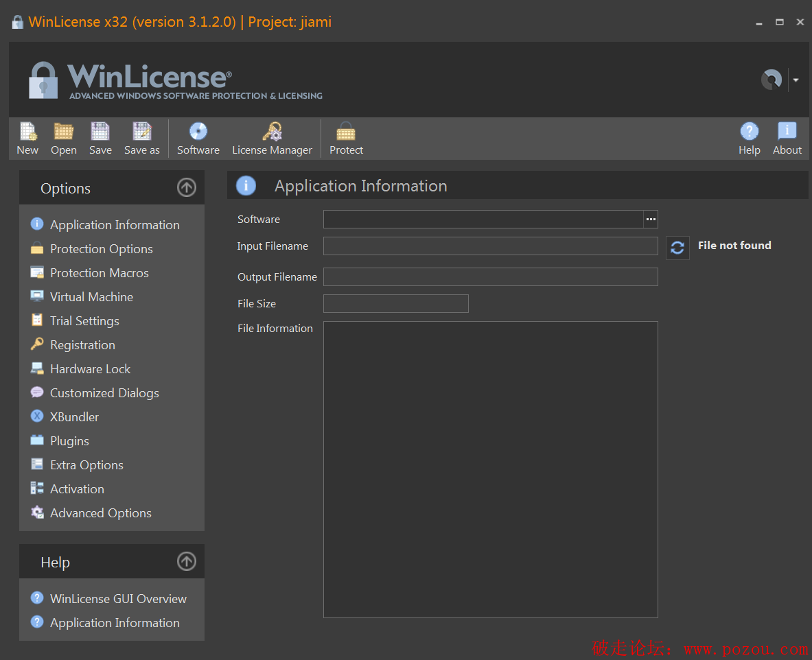Click the round skin icon in header
The height and width of the screenshot is (660, 812).
(772, 80)
